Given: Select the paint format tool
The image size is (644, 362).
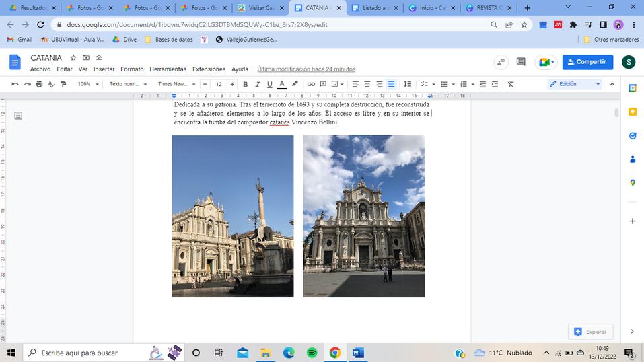Looking at the screenshot, I should click(x=63, y=84).
